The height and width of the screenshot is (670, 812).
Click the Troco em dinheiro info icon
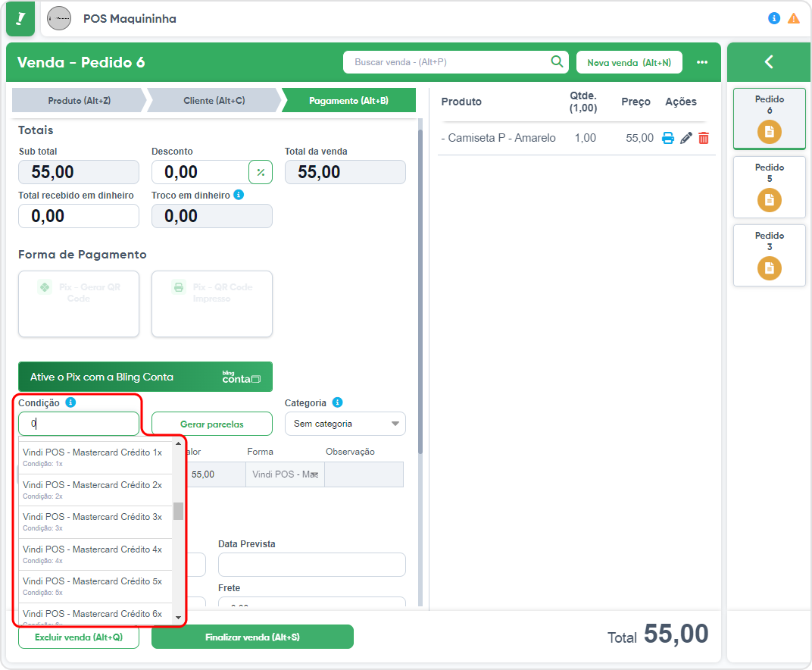click(239, 195)
